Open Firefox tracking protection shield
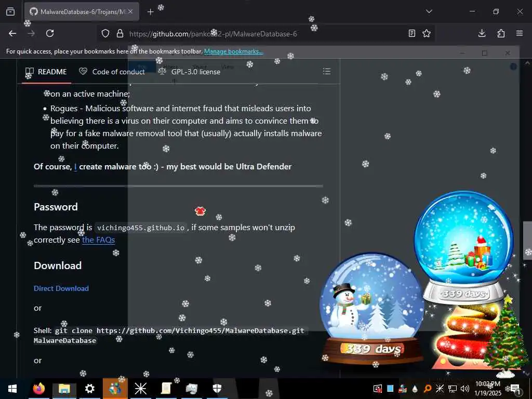 [x=105, y=33]
